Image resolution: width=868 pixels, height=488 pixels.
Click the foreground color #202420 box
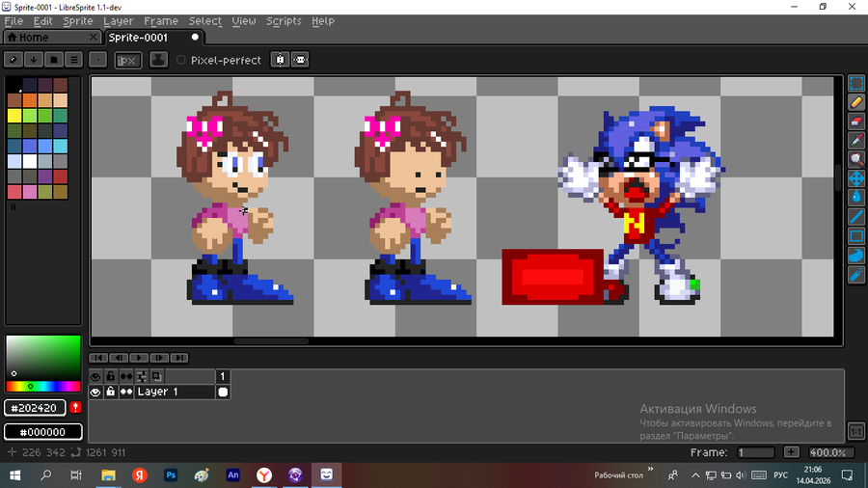[35, 408]
